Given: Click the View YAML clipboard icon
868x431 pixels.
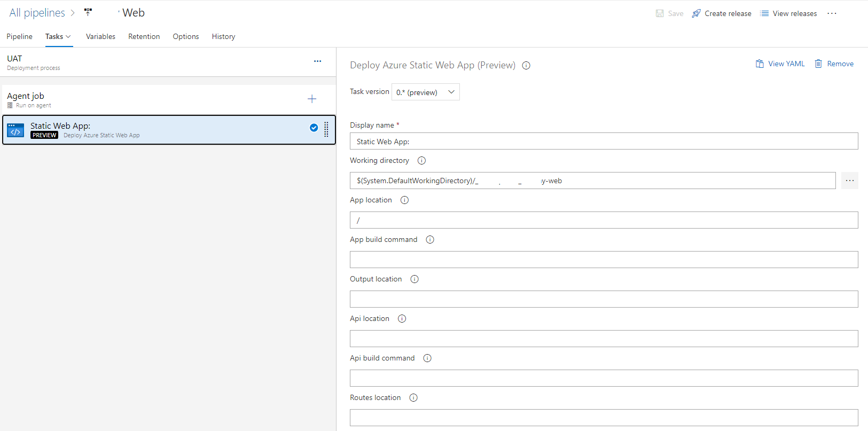Looking at the screenshot, I should coord(760,64).
